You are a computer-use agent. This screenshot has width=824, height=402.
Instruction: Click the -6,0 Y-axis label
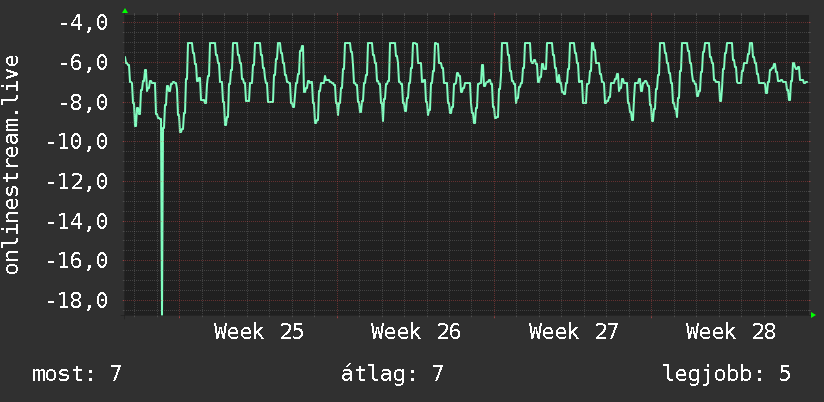(x=83, y=63)
